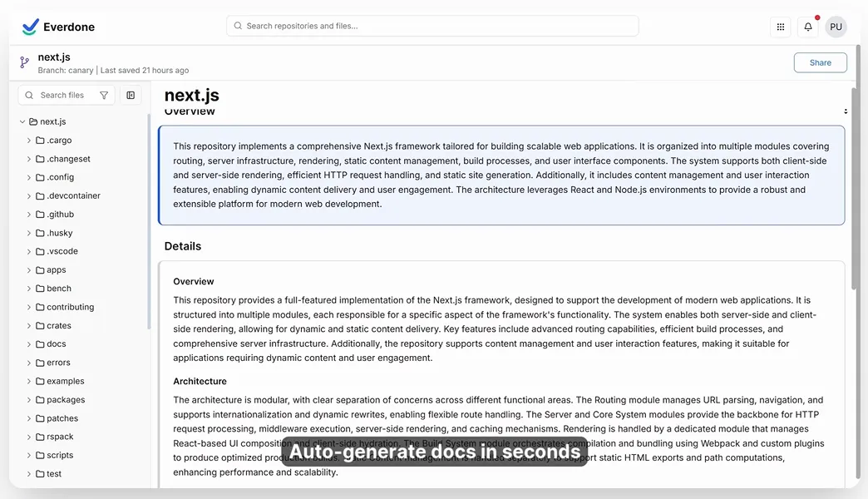Screen dimensions: 868x499
Task: Click the Everdone logo icon
Action: pos(31,27)
